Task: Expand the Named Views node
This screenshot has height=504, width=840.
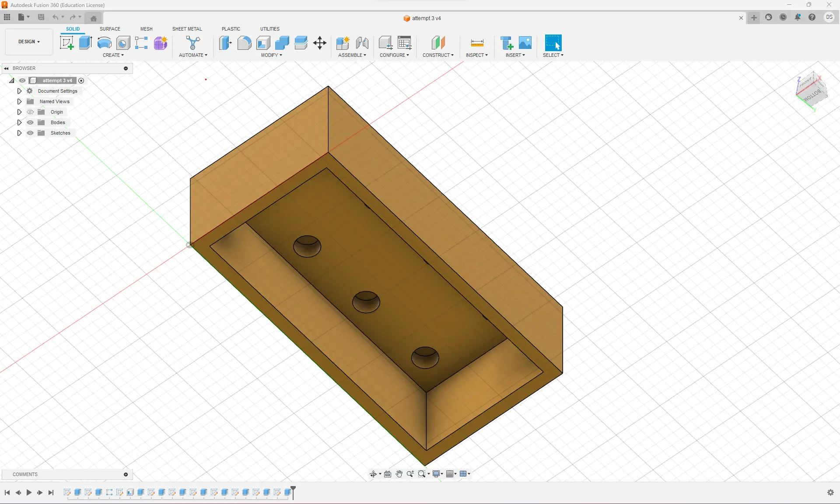Action: 19,101
